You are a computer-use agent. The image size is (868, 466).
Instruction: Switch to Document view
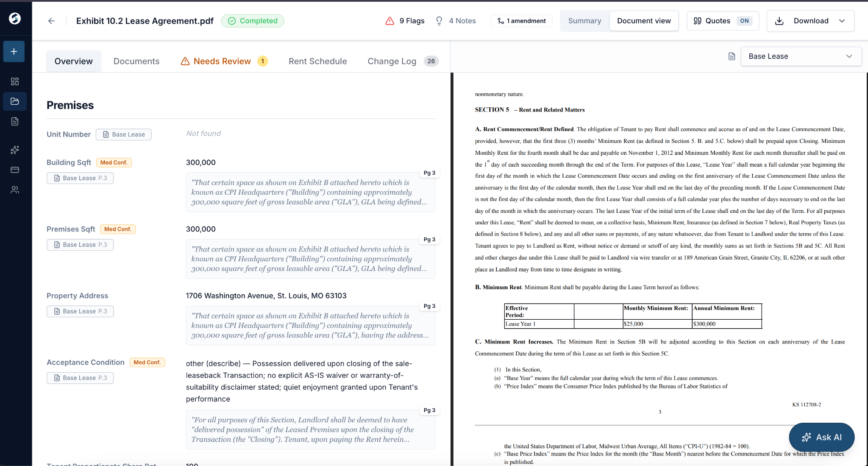644,21
